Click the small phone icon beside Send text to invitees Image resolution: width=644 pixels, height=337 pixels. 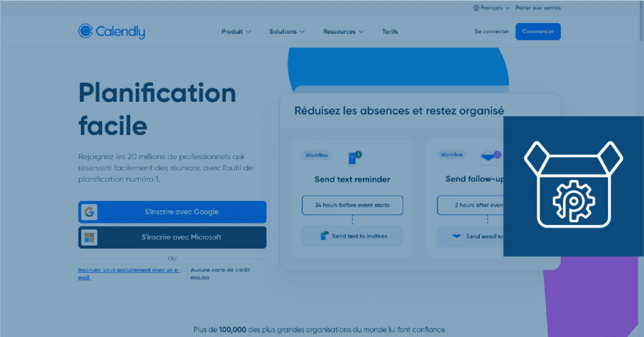coord(324,236)
